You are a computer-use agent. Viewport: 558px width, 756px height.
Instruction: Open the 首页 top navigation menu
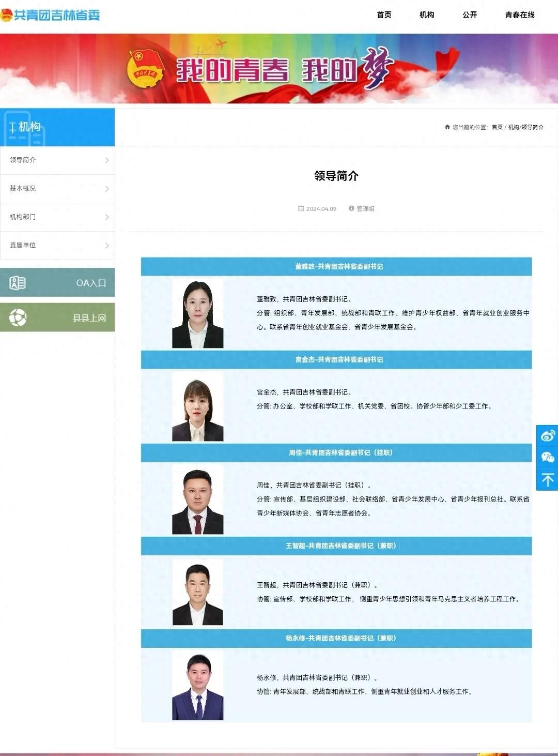384,15
